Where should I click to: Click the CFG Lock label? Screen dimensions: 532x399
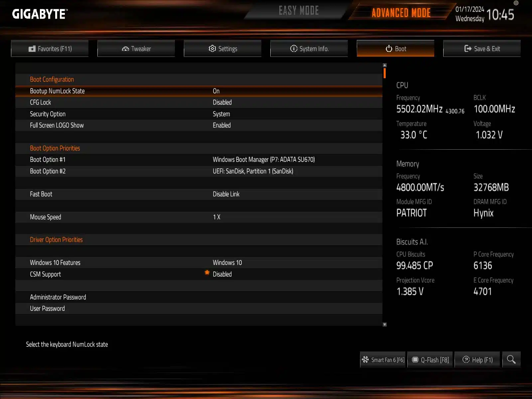(x=41, y=102)
